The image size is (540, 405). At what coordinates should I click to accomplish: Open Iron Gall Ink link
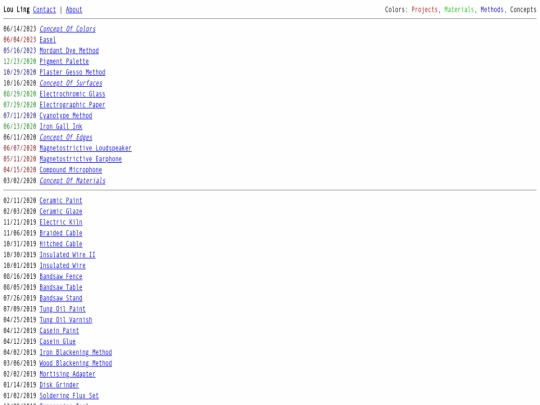tap(61, 126)
